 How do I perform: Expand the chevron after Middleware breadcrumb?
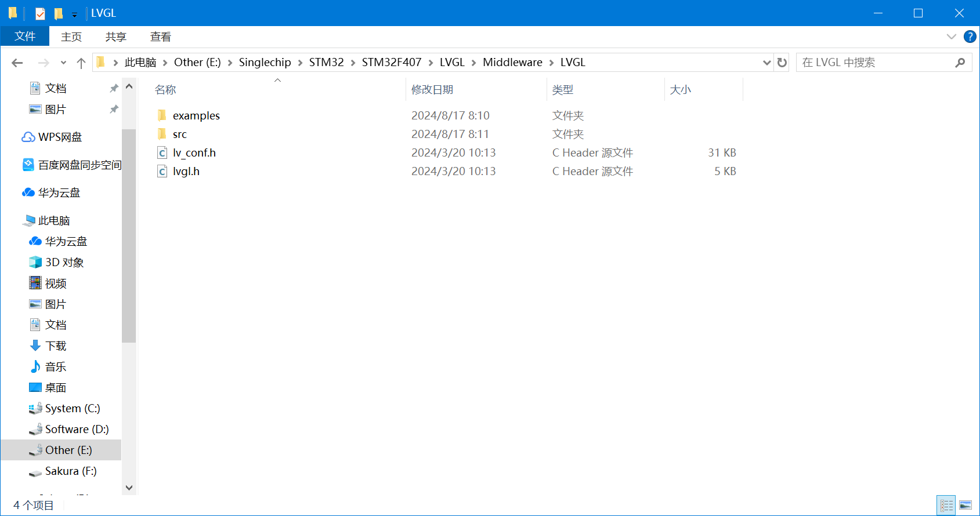[x=552, y=63]
